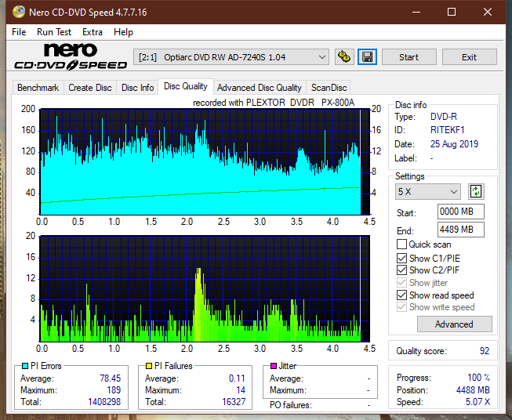The height and width of the screenshot is (420, 512).
Task: Click the Start button
Action: 409,57
